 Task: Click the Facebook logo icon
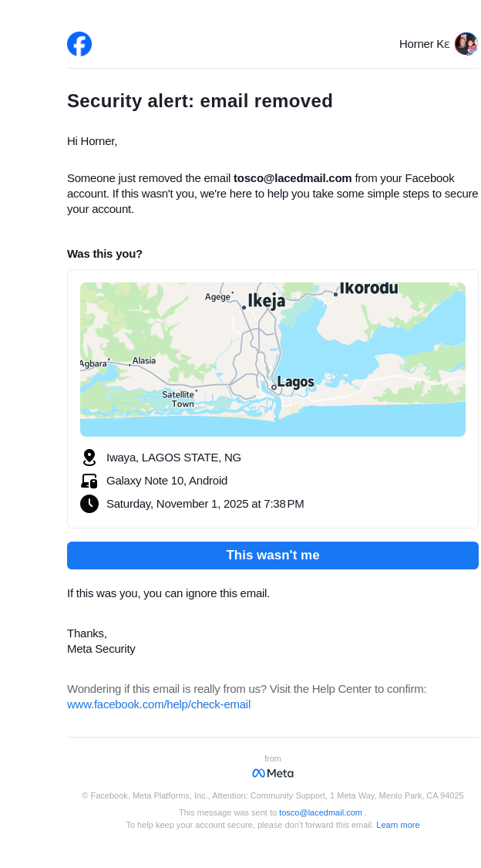coord(79,44)
